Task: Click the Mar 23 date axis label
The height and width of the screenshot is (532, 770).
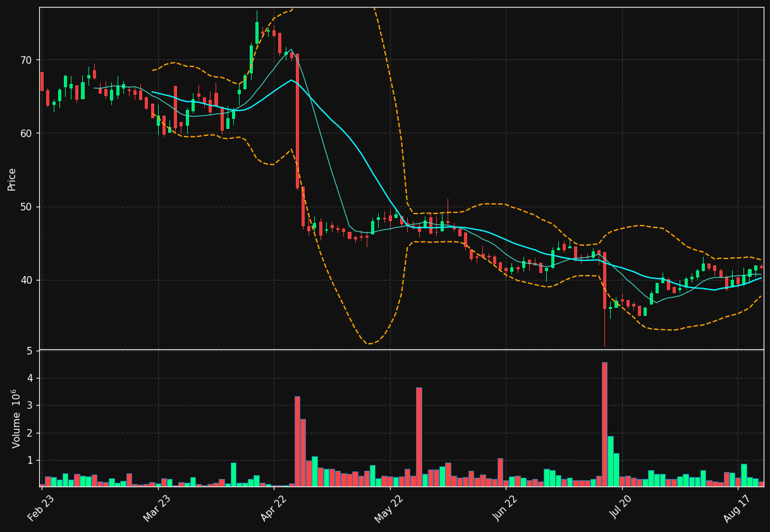Action: click(157, 509)
